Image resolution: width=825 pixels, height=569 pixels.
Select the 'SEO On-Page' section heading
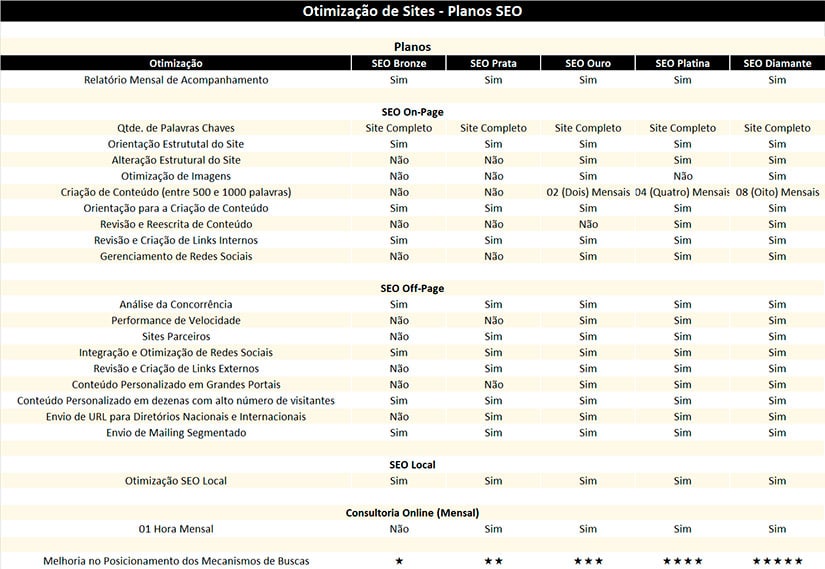(x=412, y=112)
